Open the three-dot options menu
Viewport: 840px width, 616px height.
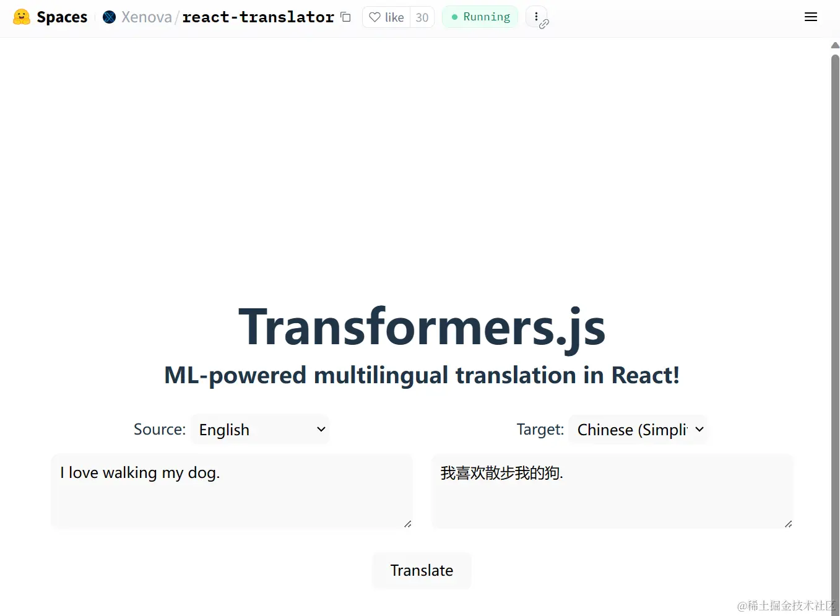click(536, 17)
